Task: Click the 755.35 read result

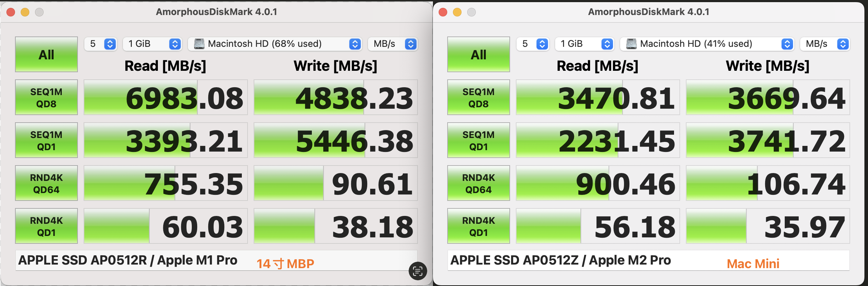Action: [166, 183]
